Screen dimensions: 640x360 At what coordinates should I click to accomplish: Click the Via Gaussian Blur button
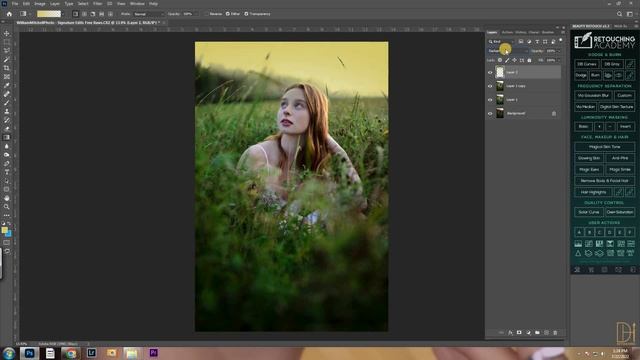pos(593,96)
